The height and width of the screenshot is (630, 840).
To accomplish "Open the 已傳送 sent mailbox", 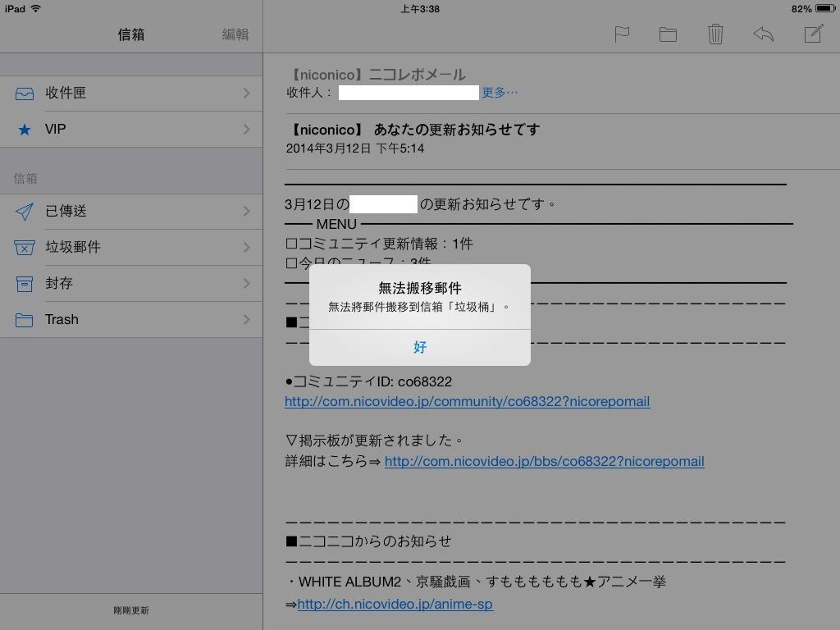I will 131,211.
